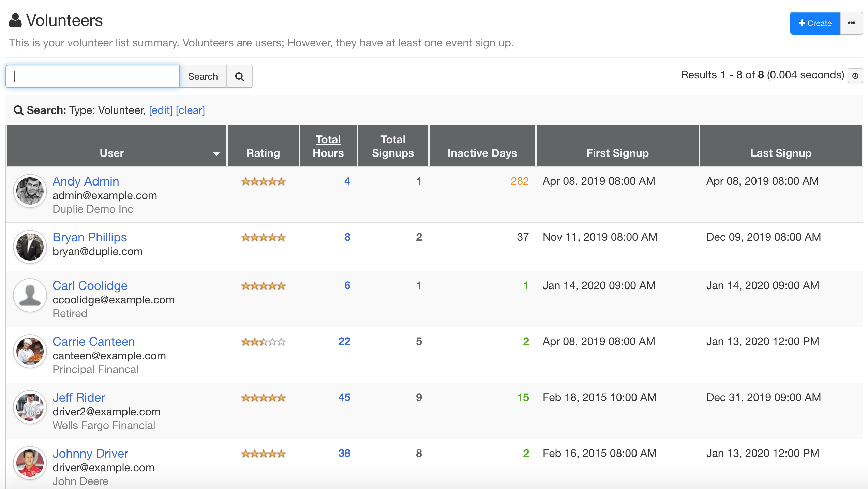The image size is (868, 489).
Task: Click the results settings target icon
Action: [855, 76]
